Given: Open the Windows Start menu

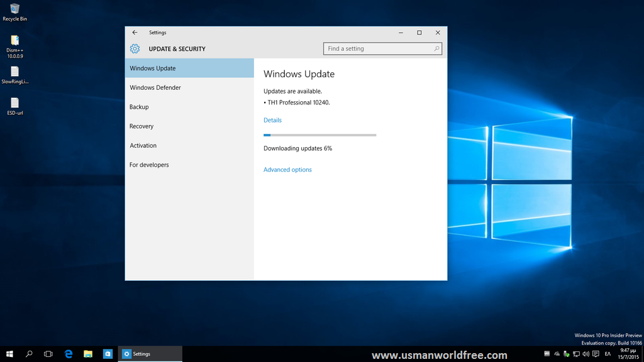Looking at the screenshot, I should click(x=9, y=354).
